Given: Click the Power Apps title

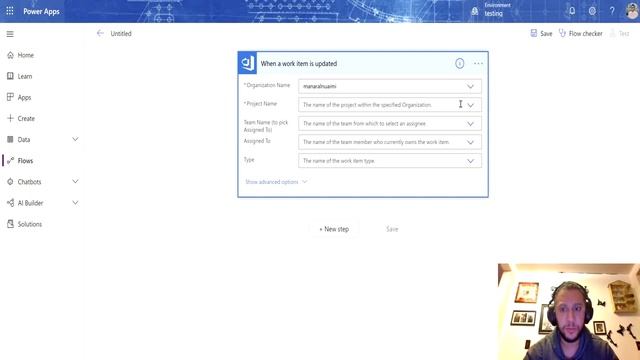Looking at the screenshot, I should coord(41,11).
